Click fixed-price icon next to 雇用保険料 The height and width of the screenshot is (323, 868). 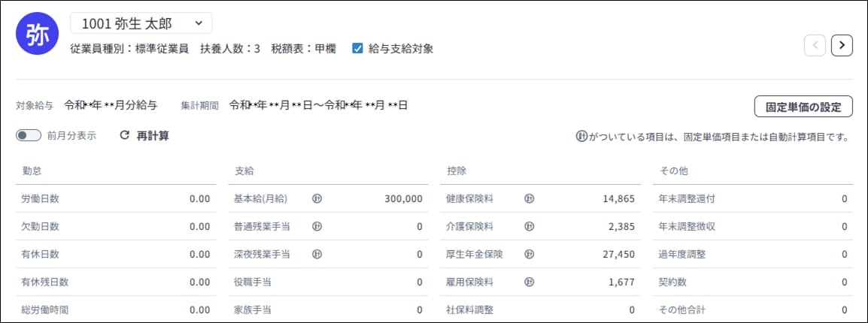[529, 282]
